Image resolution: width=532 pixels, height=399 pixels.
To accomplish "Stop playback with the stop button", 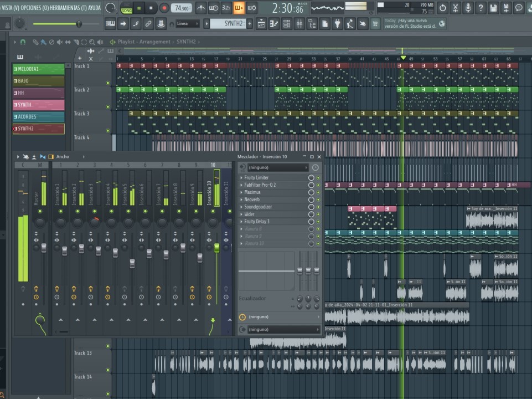I will (151, 8).
